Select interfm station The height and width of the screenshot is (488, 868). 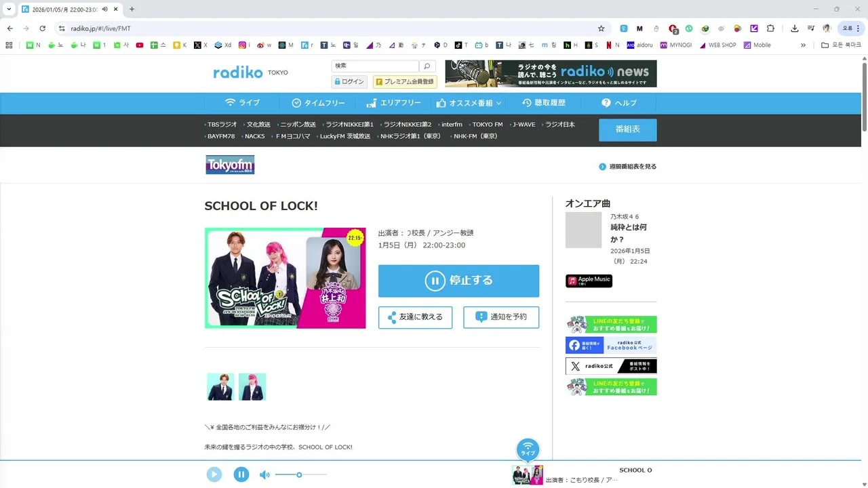pyautogui.click(x=450, y=125)
